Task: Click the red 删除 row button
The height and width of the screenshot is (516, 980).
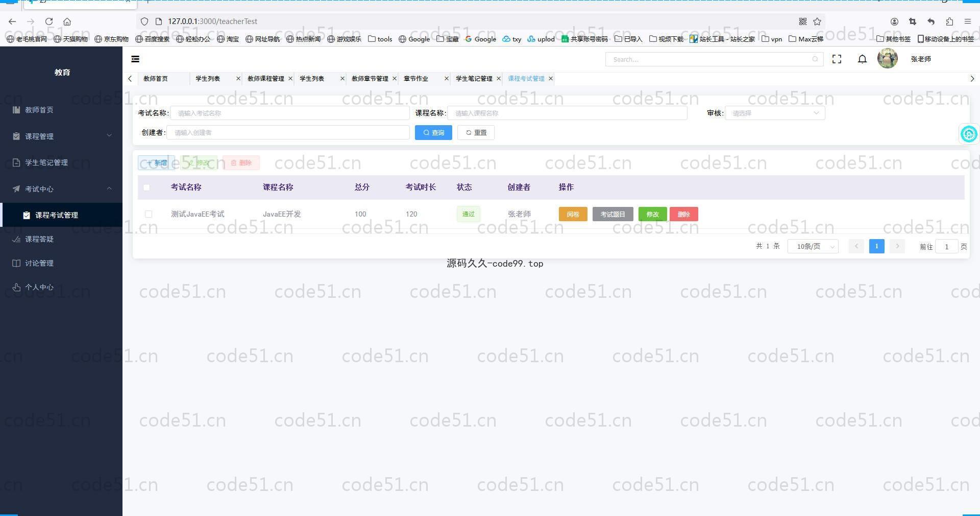Action: tap(684, 214)
